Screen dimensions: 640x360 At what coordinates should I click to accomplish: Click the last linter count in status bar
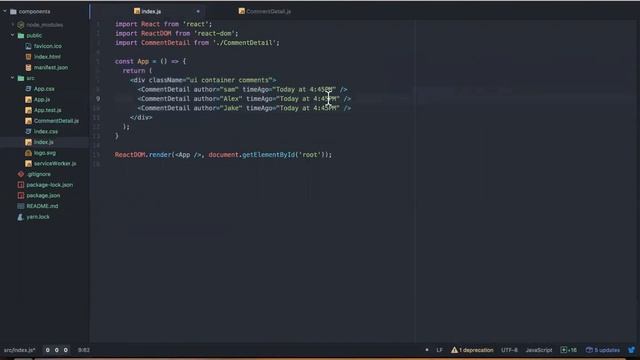65,350
